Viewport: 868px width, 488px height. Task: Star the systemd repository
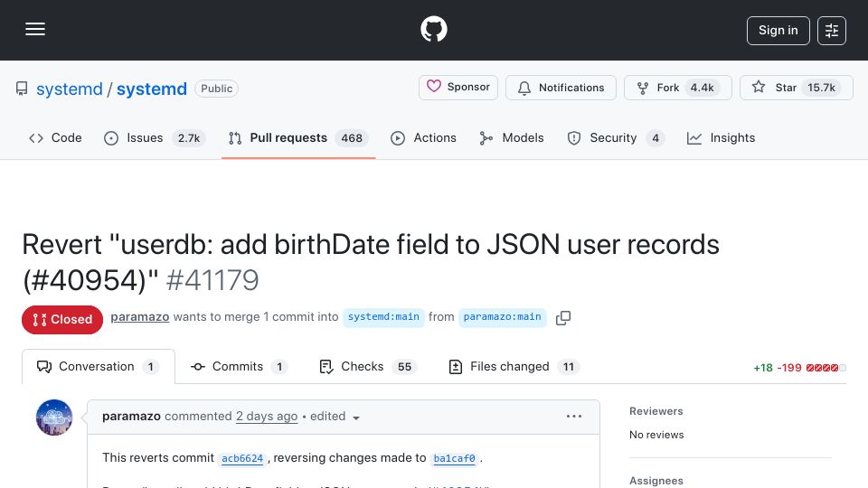(x=796, y=88)
